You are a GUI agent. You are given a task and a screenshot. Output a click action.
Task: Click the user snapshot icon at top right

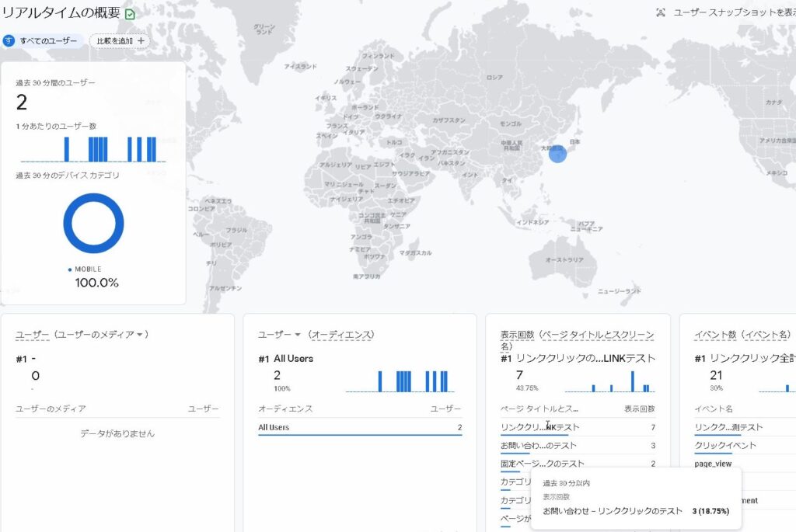tap(661, 12)
